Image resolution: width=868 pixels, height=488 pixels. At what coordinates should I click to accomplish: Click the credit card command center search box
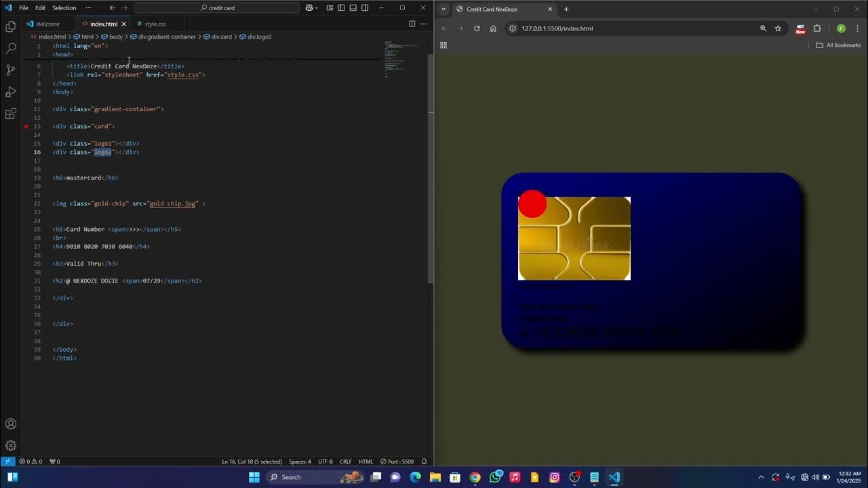point(217,8)
